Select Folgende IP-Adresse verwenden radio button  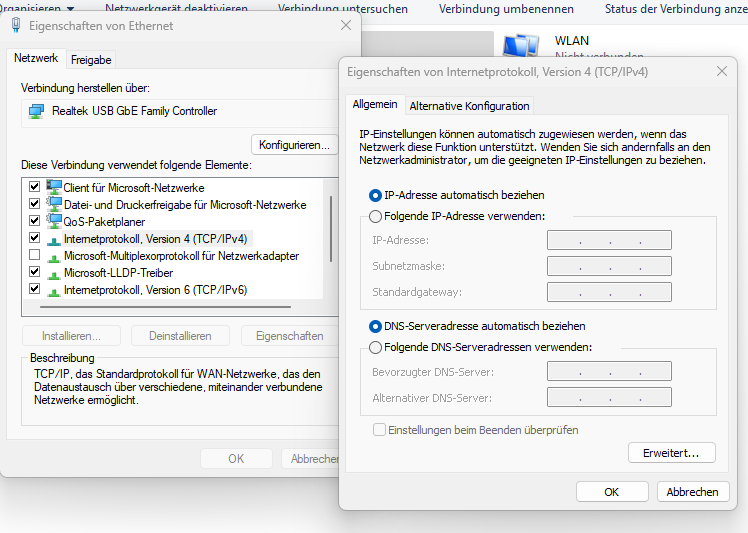click(x=375, y=216)
